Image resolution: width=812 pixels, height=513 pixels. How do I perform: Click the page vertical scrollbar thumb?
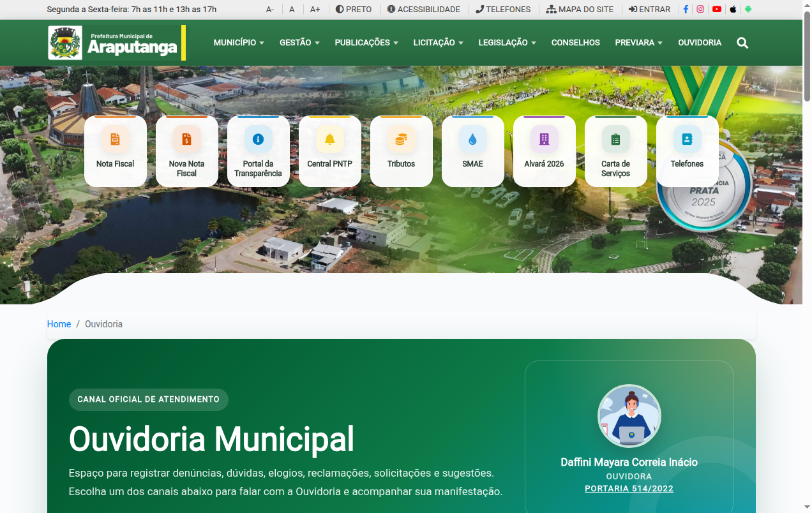tap(807, 56)
